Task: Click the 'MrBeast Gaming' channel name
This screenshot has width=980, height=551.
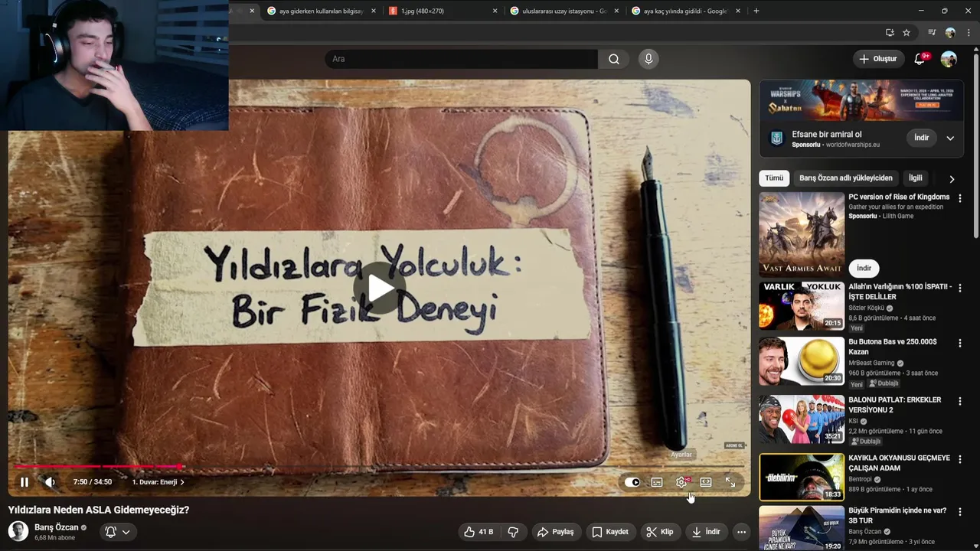Action: pyautogui.click(x=872, y=363)
